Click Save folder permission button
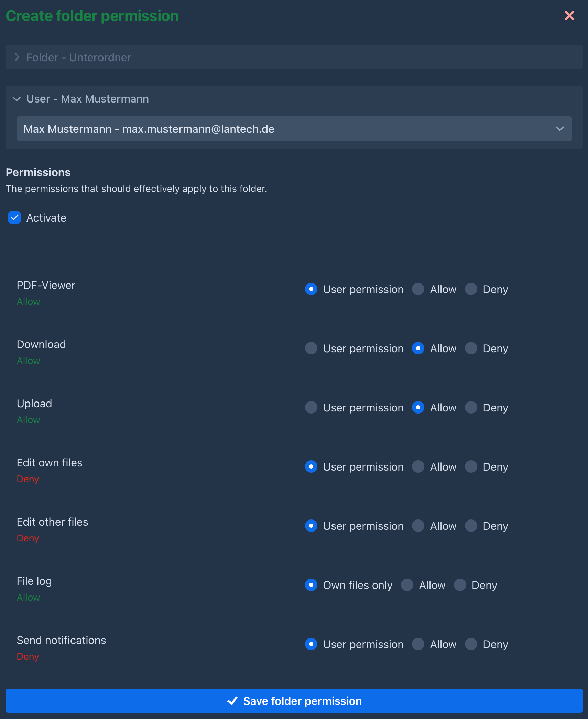Screen dimensions: 588x719 [x=294, y=701]
